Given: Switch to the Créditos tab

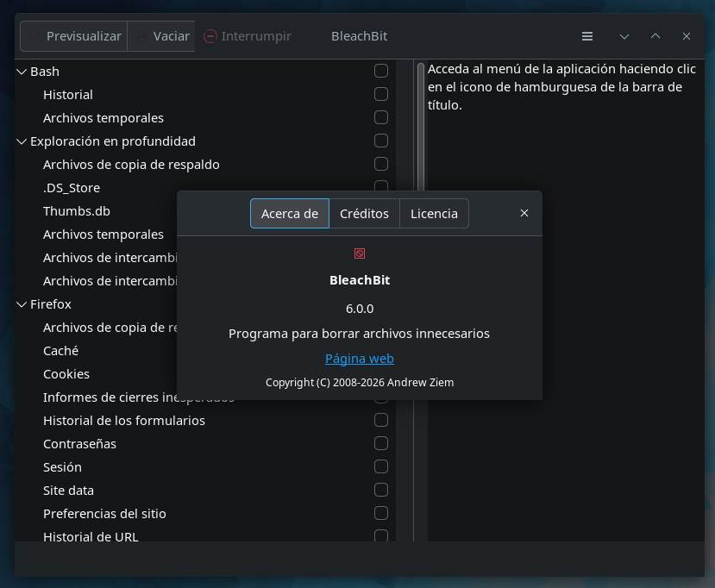Looking at the screenshot, I should [365, 213].
